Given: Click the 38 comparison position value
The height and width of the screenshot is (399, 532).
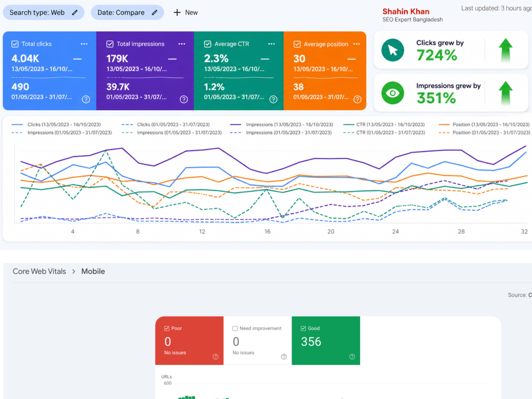Looking at the screenshot, I should (x=298, y=87).
